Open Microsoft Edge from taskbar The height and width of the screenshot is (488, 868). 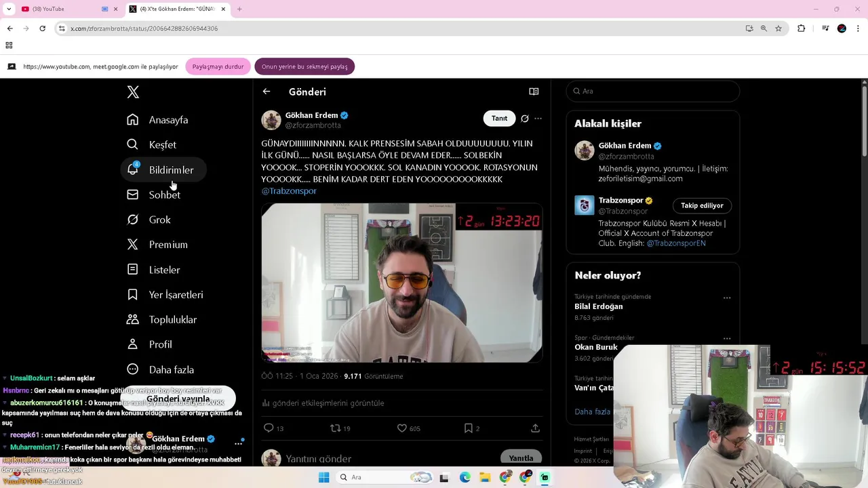pos(465,477)
